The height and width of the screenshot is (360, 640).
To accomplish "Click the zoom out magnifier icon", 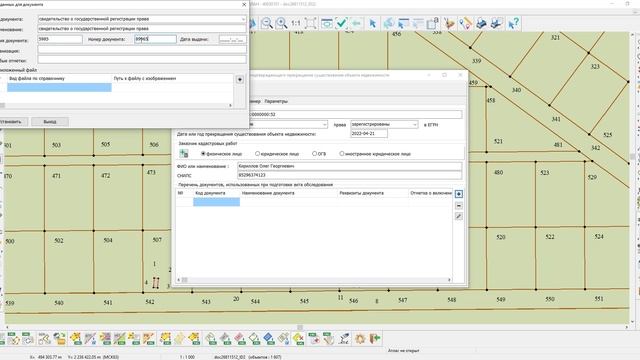I will point(267,23).
